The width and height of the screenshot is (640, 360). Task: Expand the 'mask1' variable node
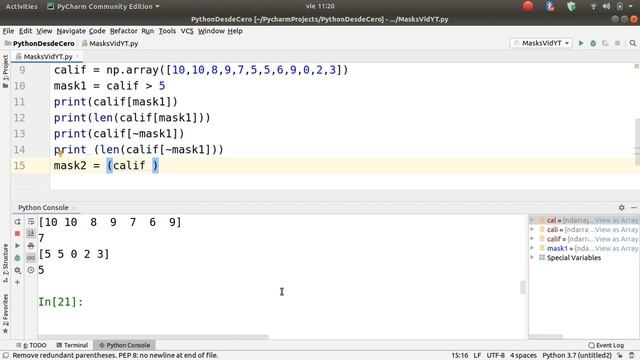click(532, 248)
